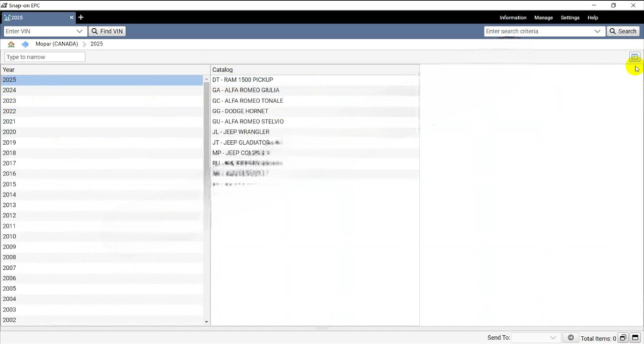The image size is (644, 344).
Task: Click the Send To arrow button
Action: pyautogui.click(x=570, y=338)
